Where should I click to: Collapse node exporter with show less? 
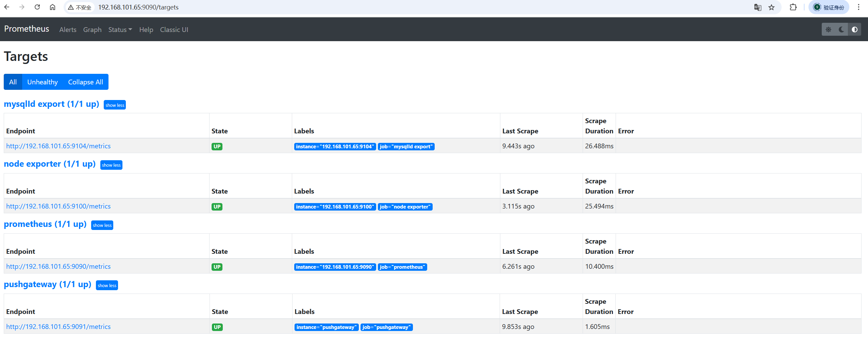point(111,165)
